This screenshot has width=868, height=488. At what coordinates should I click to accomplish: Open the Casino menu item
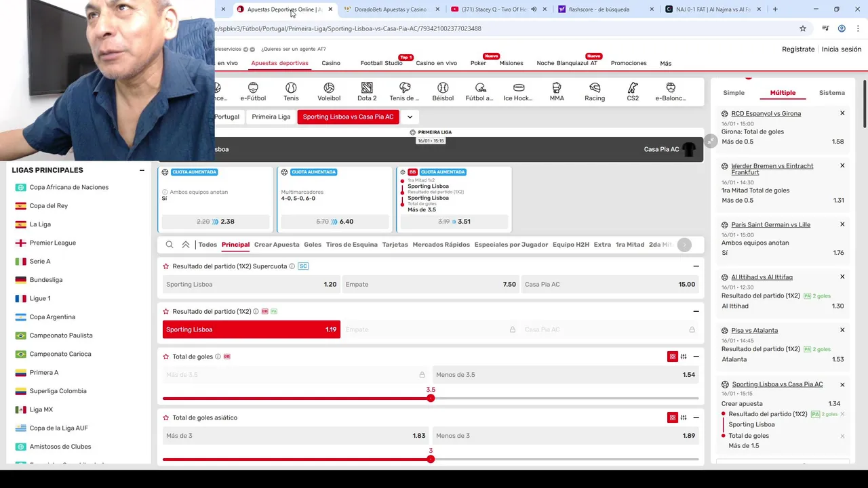(331, 63)
